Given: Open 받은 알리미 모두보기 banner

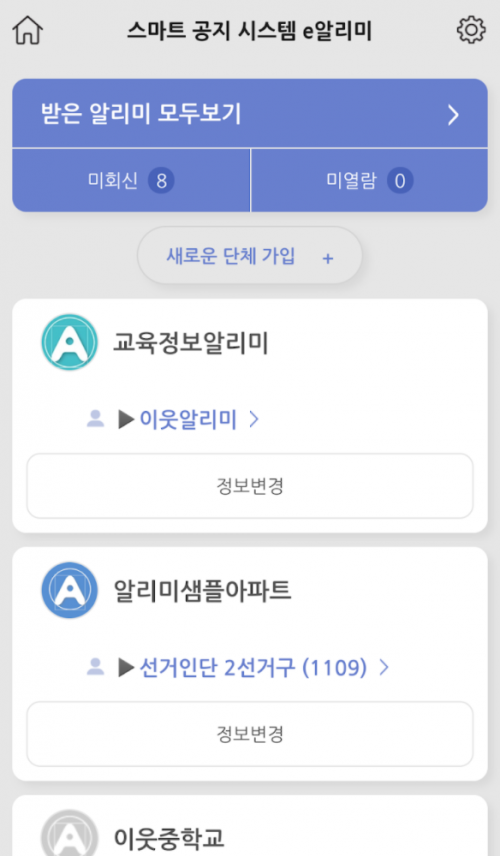Looking at the screenshot, I should [x=250, y=114].
